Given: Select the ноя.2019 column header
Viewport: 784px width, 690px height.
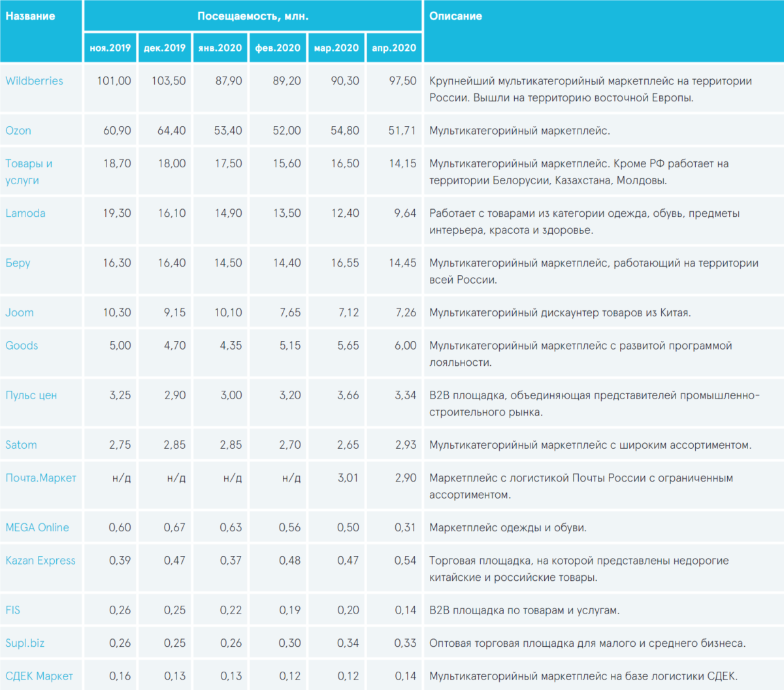Looking at the screenshot, I should pos(110,48).
